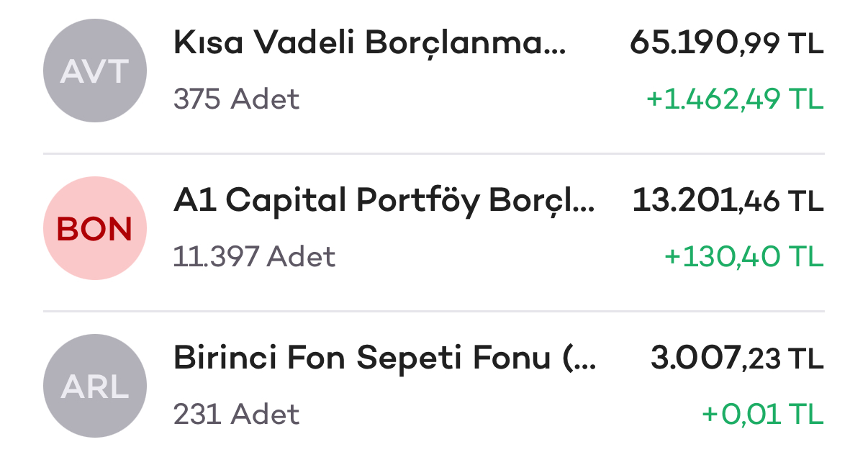
Task: Tap the 375 Adet quantity label
Action: pos(236,99)
